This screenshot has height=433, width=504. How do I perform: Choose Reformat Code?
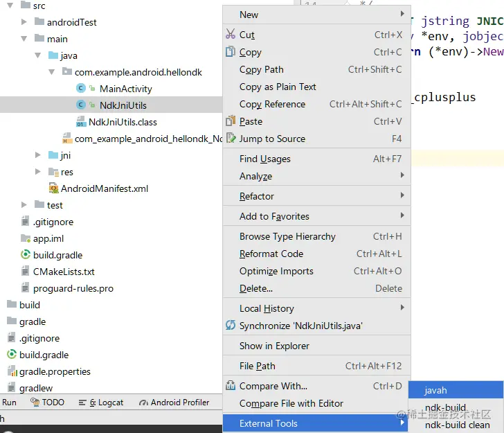(x=316, y=254)
